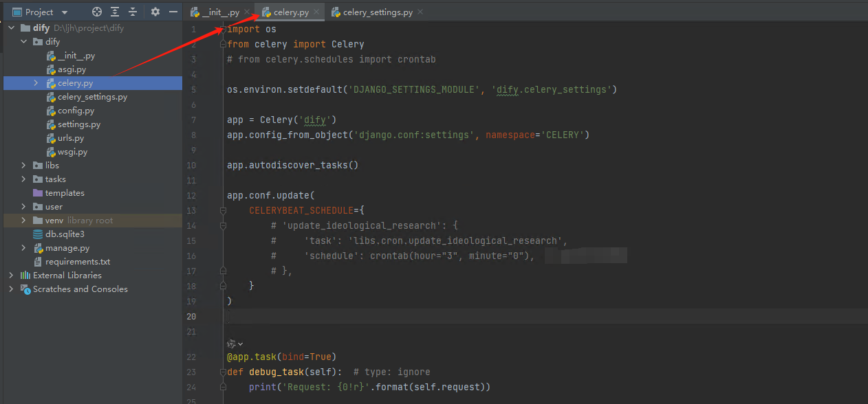The width and height of the screenshot is (868, 404).
Task: Click the Python icon on __init__.py tab
Action: tap(195, 12)
